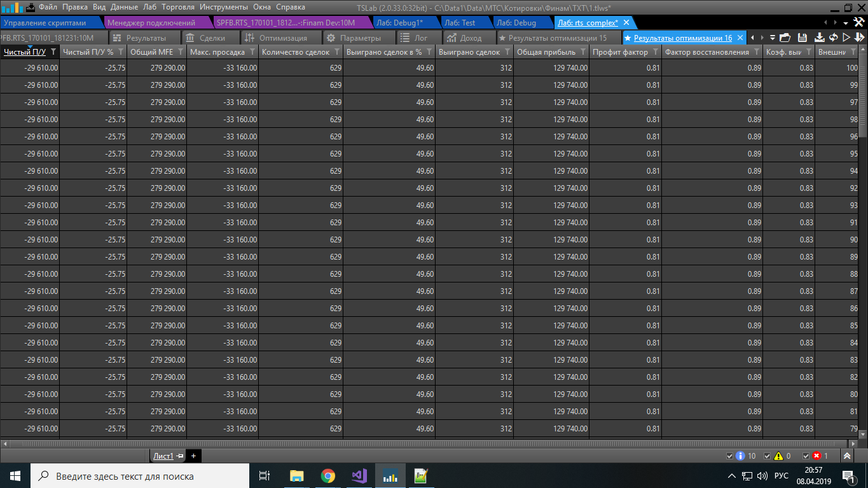The height and width of the screenshot is (488, 868).
Task: Sort by the Количество сделок column header
Action: pos(296,52)
